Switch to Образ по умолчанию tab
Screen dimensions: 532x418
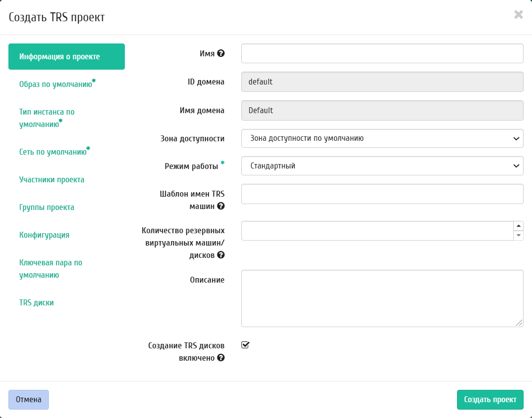tap(56, 84)
